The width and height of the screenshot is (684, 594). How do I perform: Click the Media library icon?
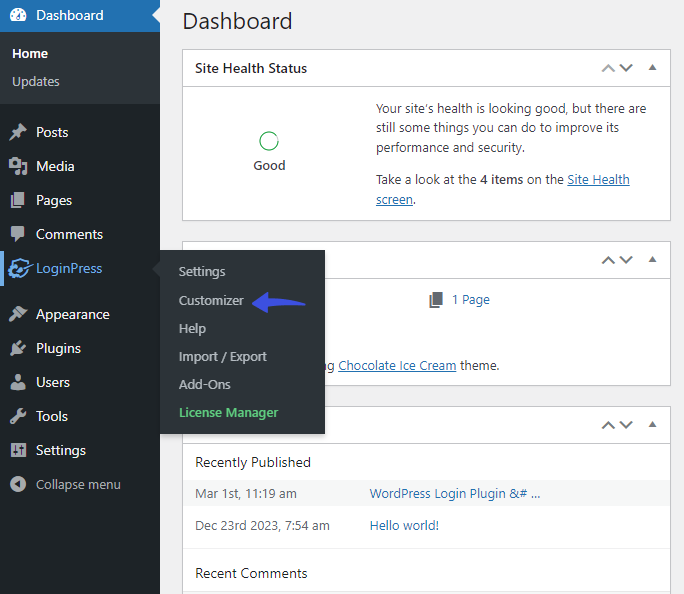point(18,166)
